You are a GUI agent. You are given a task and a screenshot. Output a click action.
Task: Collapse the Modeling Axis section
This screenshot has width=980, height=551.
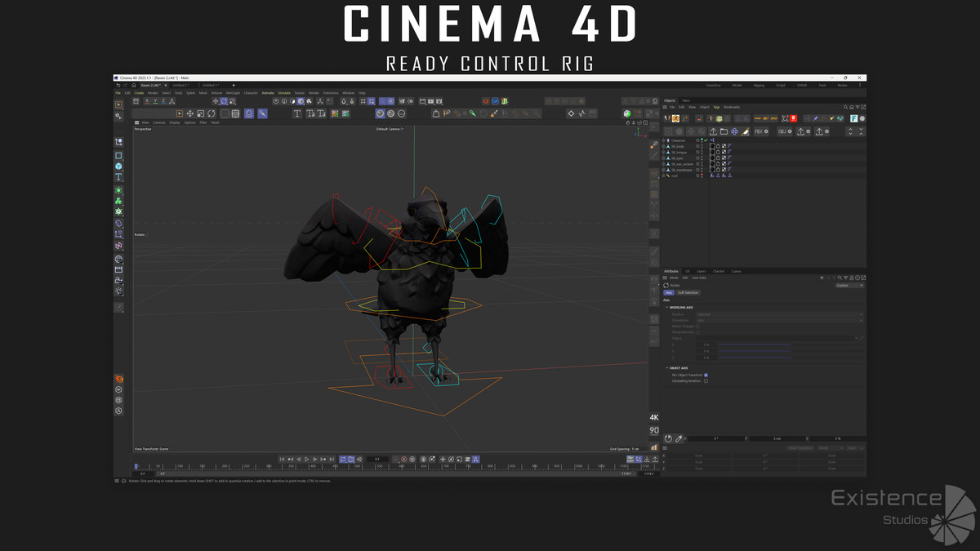pyautogui.click(x=666, y=307)
